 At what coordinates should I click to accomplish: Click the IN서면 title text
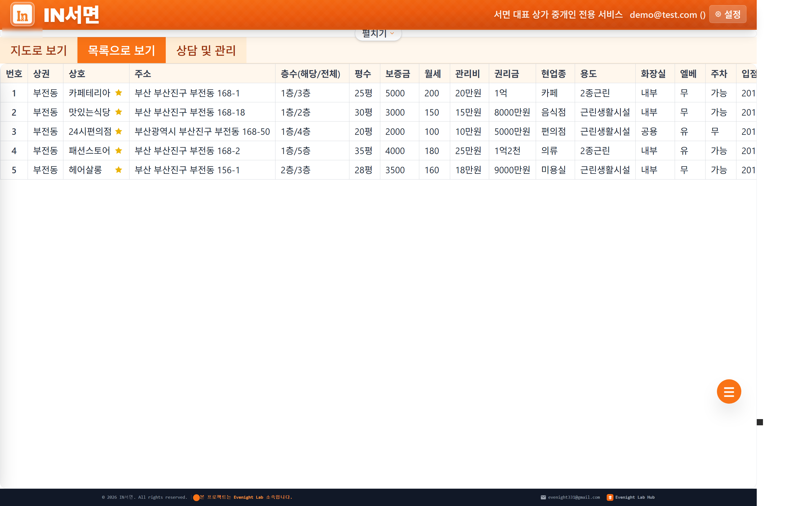(71, 15)
